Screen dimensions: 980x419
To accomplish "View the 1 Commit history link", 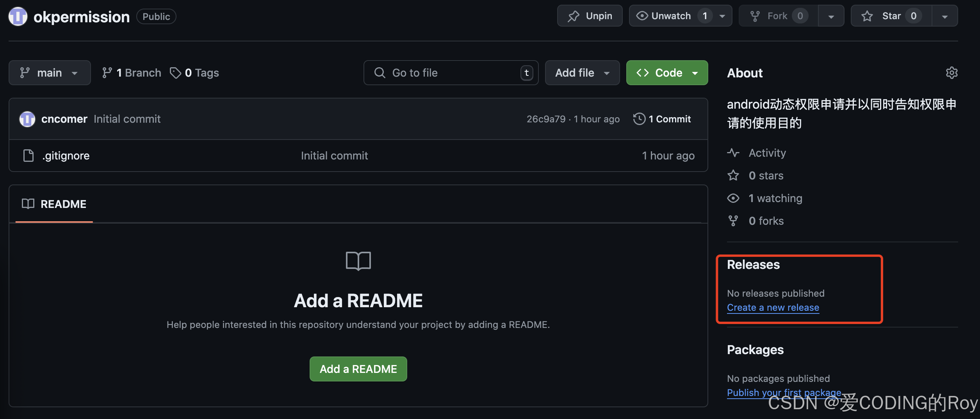I will (x=662, y=119).
